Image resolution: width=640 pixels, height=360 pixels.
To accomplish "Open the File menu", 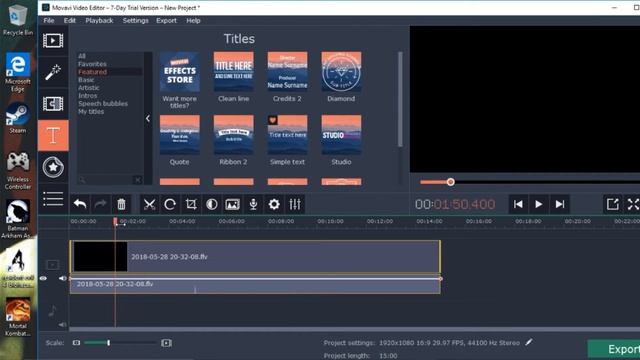I will (x=49, y=20).
